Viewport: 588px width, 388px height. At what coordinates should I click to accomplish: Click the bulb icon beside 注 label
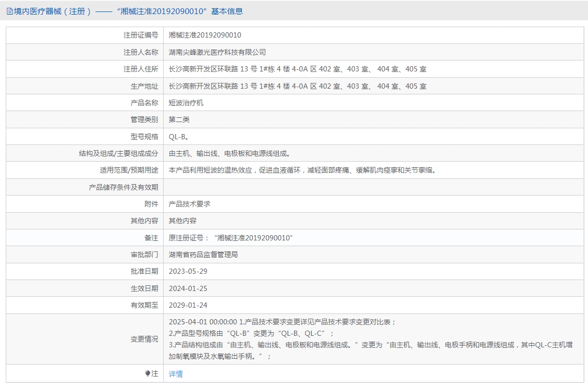[x=148, y=373]
